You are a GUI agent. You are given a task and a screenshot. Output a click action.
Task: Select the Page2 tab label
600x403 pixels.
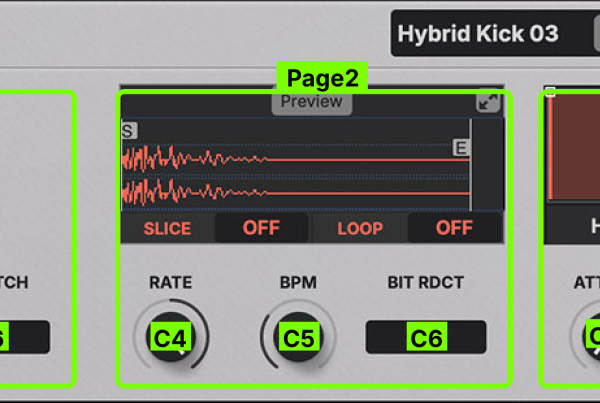(x=321, y=78)
